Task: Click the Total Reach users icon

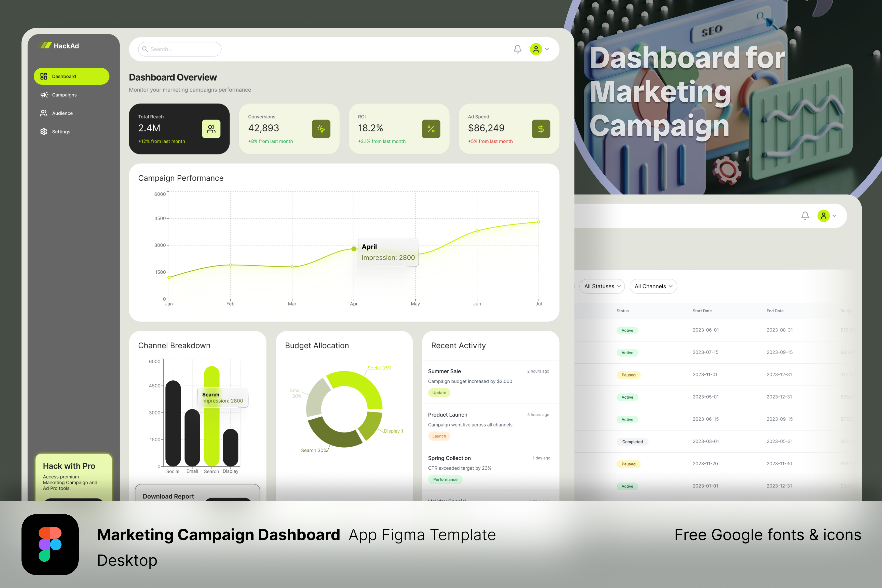Action: 211,129
